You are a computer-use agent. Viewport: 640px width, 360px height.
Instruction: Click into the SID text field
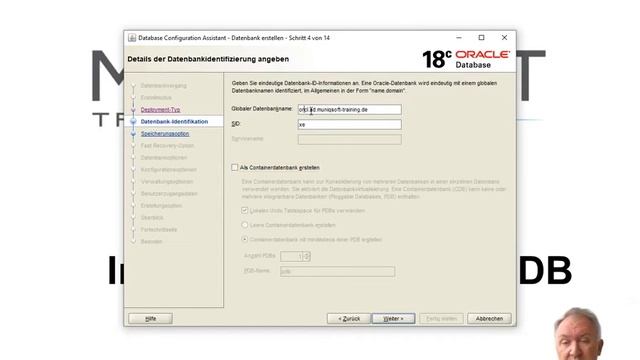click(x=349, y=124)
